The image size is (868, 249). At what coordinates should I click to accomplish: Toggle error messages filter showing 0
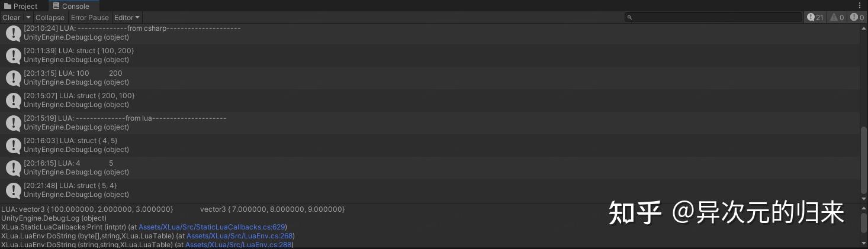coord(857,18)
